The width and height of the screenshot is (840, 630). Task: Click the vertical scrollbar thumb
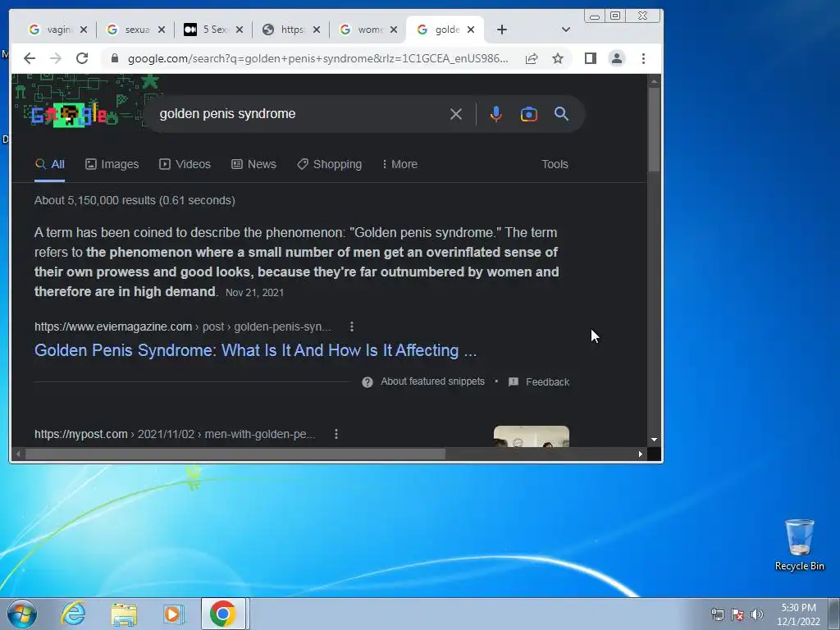(654, 129)
